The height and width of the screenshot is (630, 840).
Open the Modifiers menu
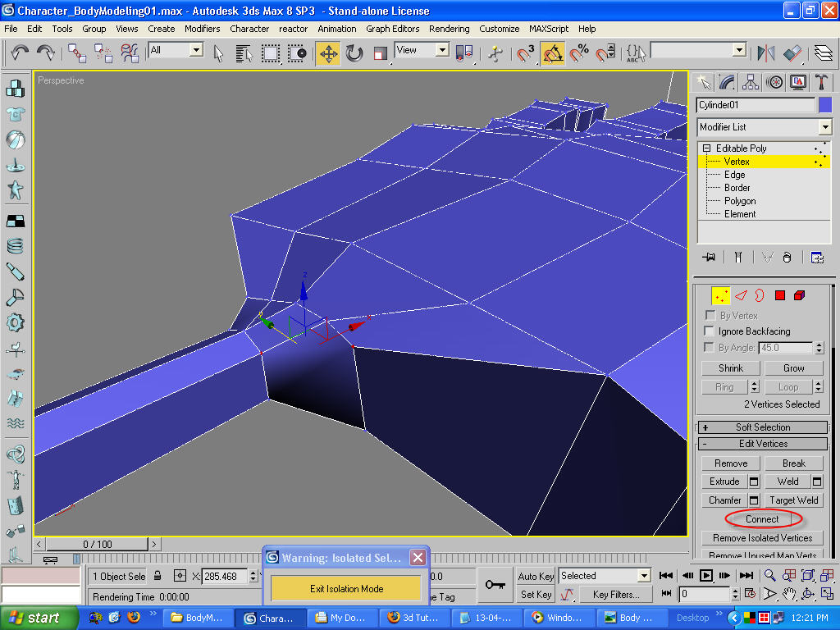tap(202, 29)
